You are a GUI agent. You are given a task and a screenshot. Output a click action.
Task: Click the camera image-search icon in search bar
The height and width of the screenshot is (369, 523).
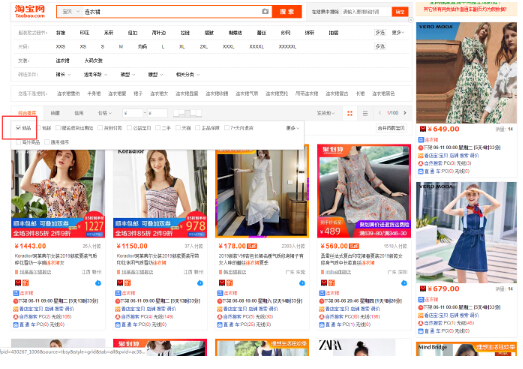[265, 12]
